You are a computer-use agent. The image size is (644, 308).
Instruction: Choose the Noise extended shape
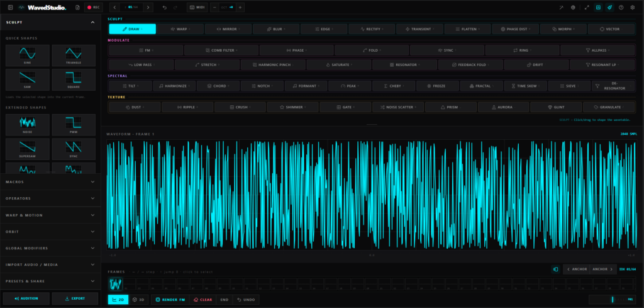(x=28, y=125)
